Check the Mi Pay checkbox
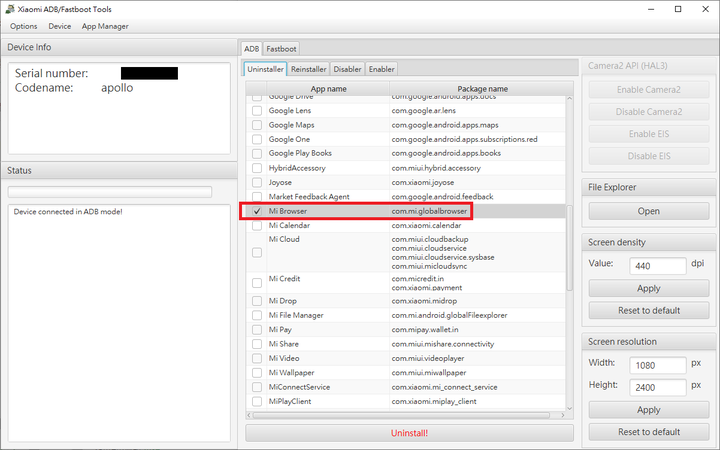 tap(257, 330)
